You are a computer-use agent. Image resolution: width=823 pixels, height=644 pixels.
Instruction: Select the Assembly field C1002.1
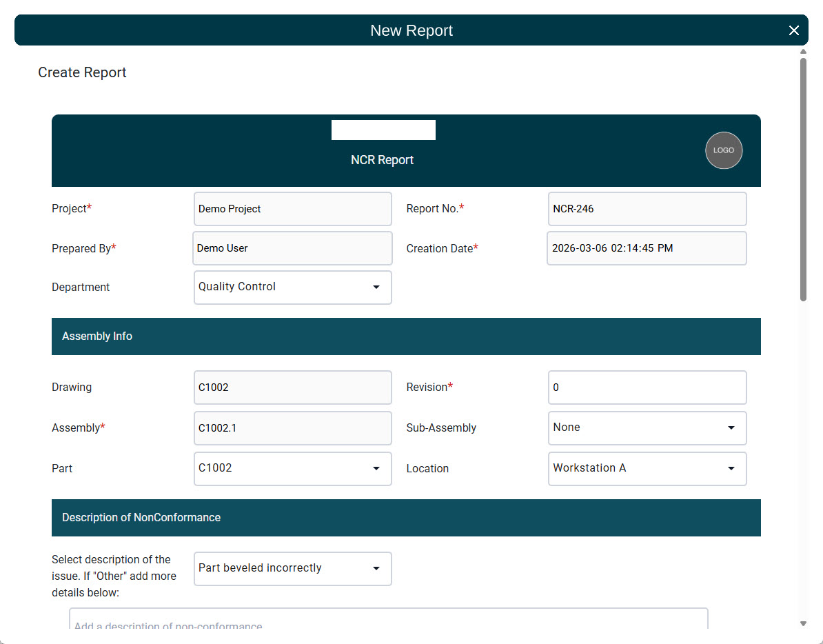coord(293,428)
